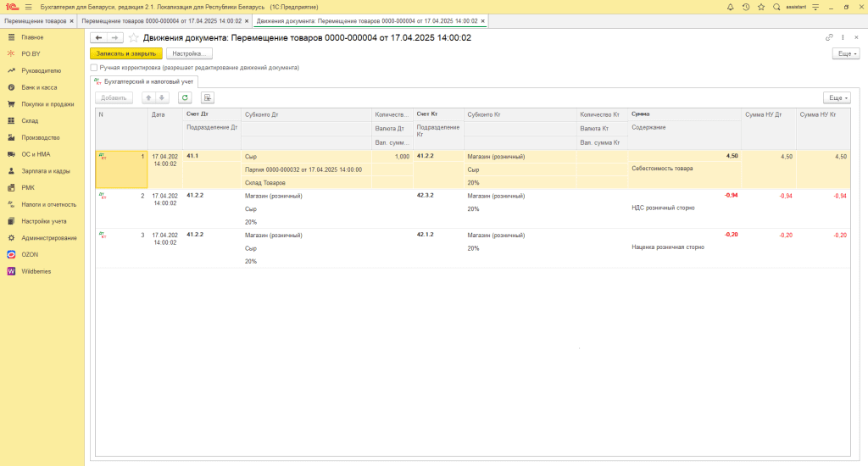The width and height of the screenshot is (868, 466).
Task: Move row up arrow in table toolbar
Action: point(148,98)
